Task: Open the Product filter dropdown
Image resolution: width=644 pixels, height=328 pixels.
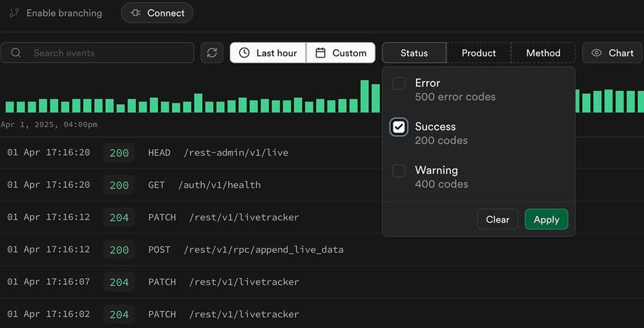Action: (478, 53)
